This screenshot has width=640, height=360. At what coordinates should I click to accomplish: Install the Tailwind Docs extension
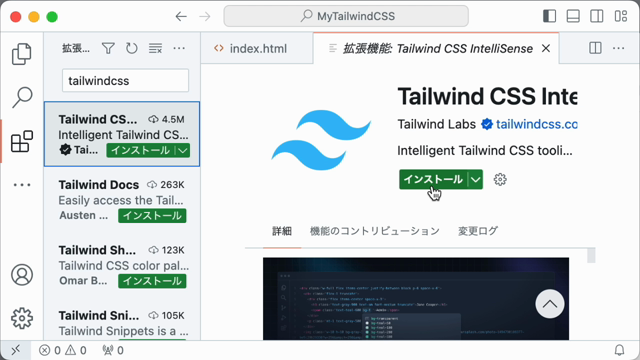tap(152, 216)
